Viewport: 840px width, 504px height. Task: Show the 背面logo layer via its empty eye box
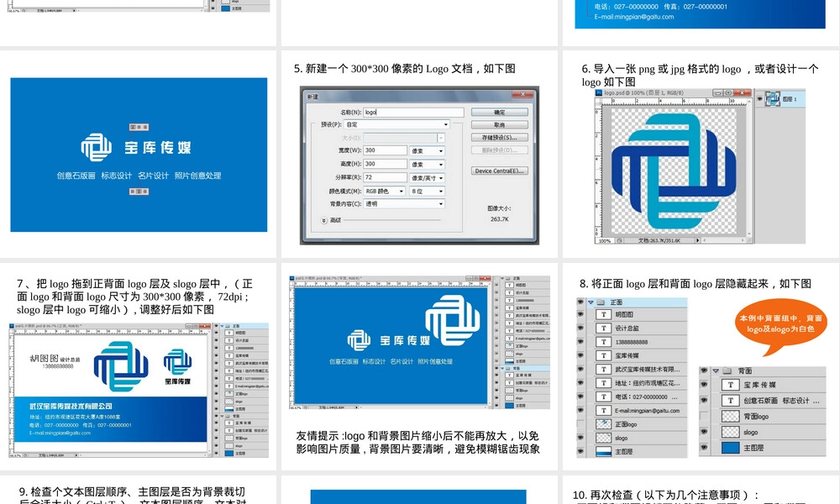pos(704,416)
